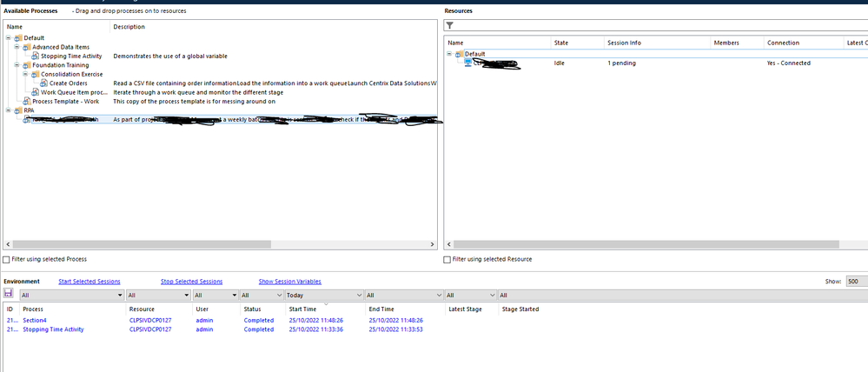Image resolution: width=868 pixels, height=372 pixels.
Task: Click Stop Selected Sessions link
Action: click(191, 282)
